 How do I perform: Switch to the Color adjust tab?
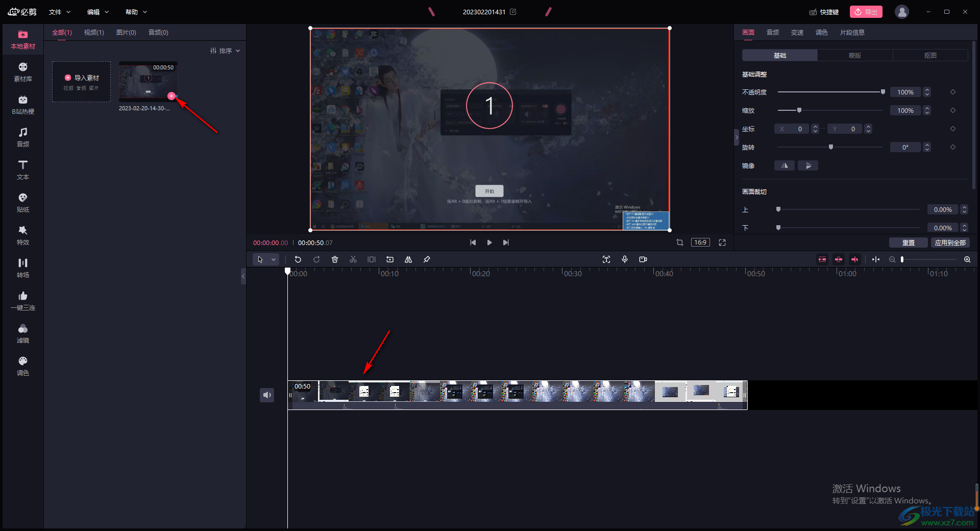822,32
